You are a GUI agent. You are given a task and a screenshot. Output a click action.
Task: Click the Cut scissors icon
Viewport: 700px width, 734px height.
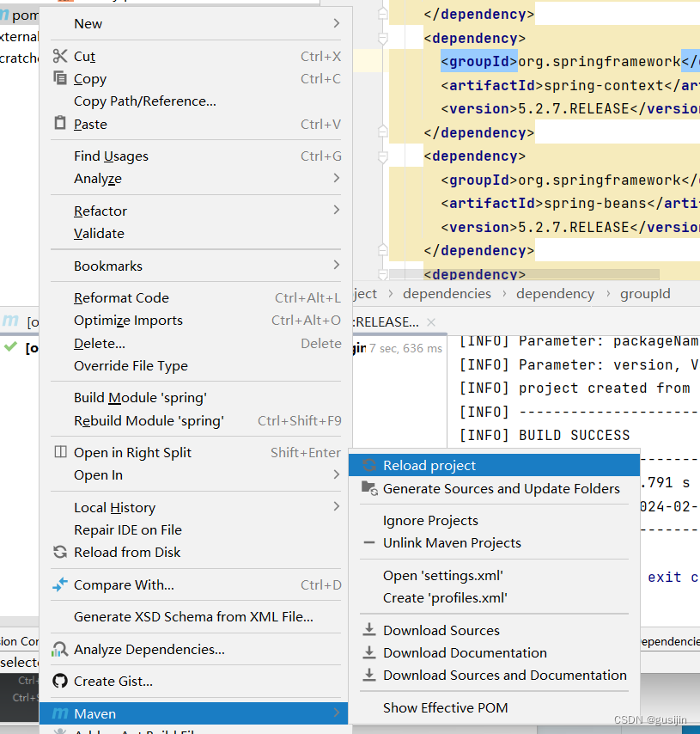click(60, 56)
